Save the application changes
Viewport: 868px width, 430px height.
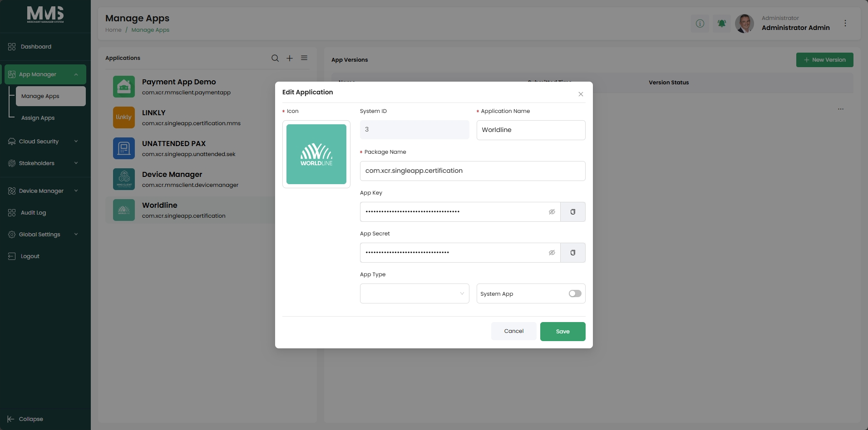click(563, 332)
